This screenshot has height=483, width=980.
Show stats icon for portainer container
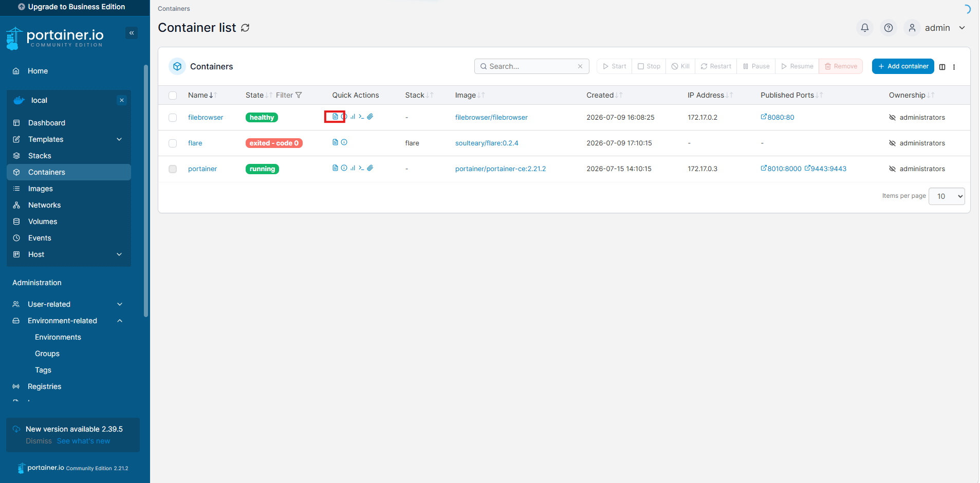(x=353, y=168)
